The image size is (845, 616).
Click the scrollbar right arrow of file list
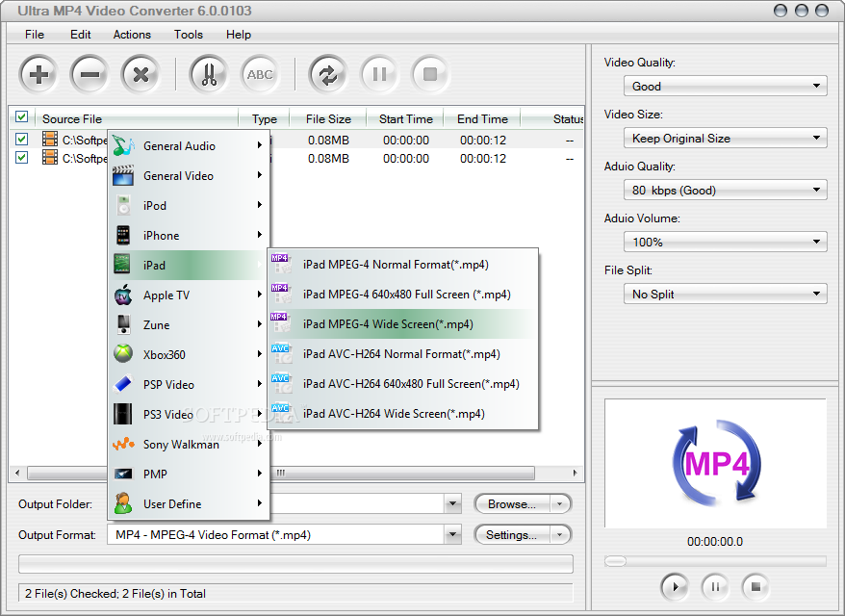tap(575, 473)
